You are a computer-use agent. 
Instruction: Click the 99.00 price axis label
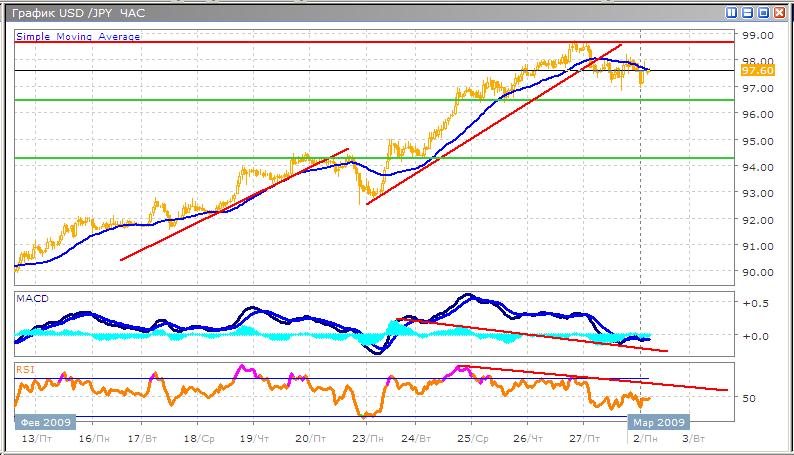755,35
